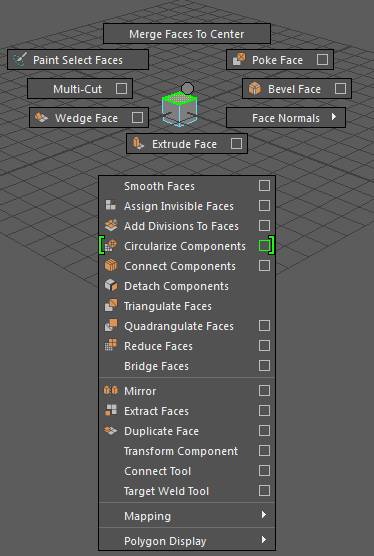Image resolution: width=374 pixels, height=556 pixels.
Task: Click Triangulate Faces text
Action: (168, 306)
